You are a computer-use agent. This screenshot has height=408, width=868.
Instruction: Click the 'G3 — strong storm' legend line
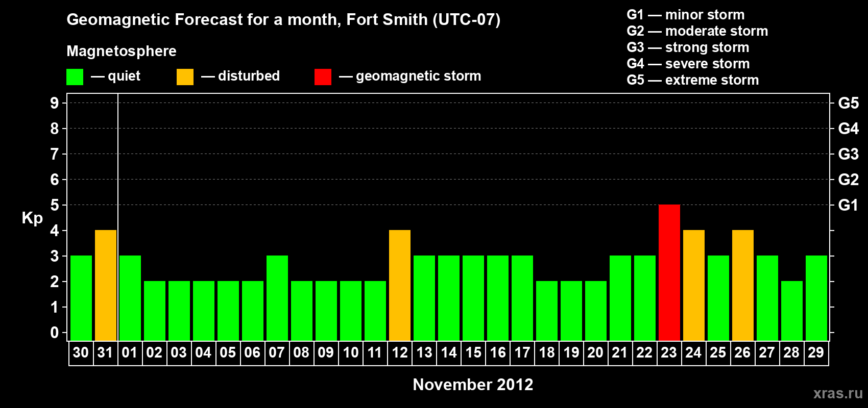coord(688,47)
